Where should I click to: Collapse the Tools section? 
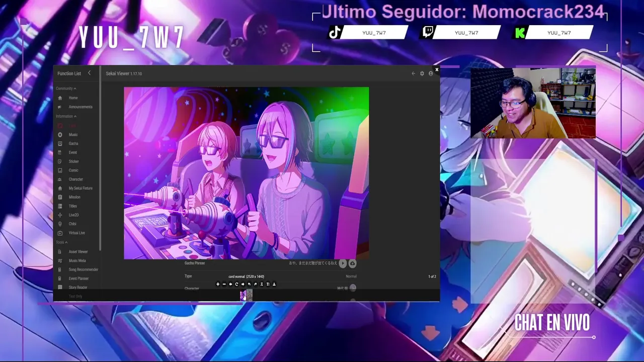[61, 242]
